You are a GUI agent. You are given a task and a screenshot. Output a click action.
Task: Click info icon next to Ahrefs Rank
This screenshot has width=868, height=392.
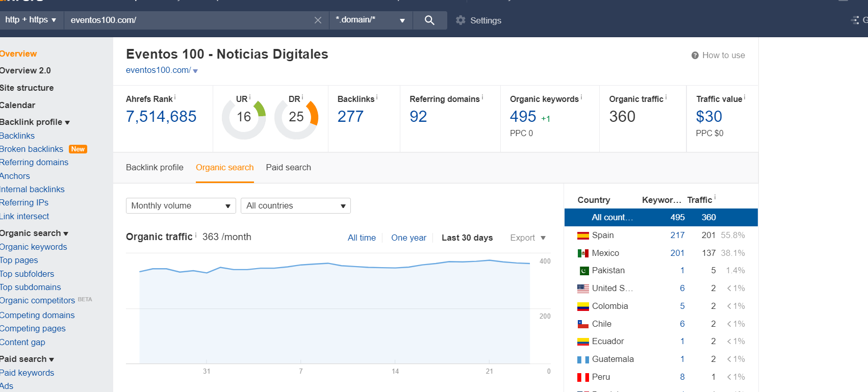175,97
